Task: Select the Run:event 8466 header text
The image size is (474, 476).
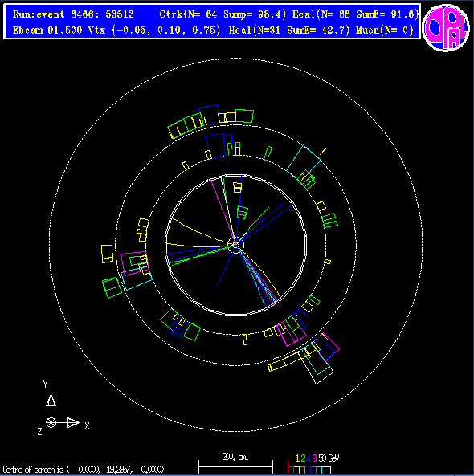Action: click(73, 14)
